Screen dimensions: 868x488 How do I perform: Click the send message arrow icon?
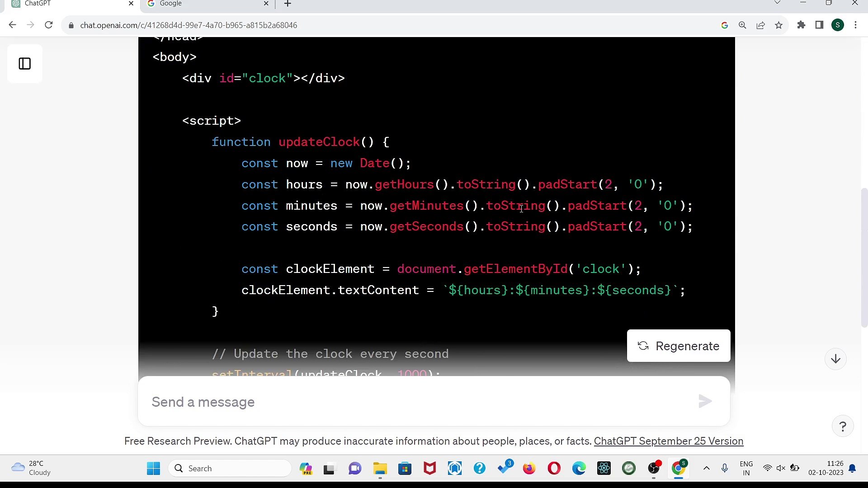(x=704, y=402)
